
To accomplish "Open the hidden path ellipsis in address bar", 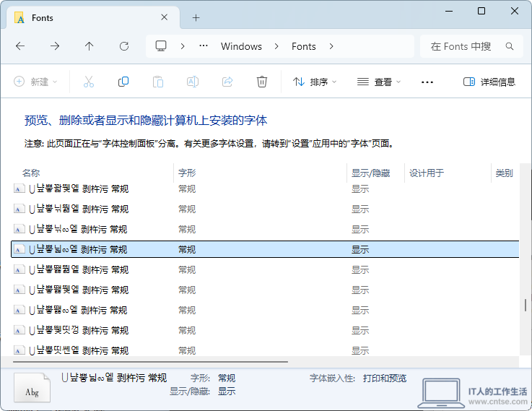I will (204, 46).
